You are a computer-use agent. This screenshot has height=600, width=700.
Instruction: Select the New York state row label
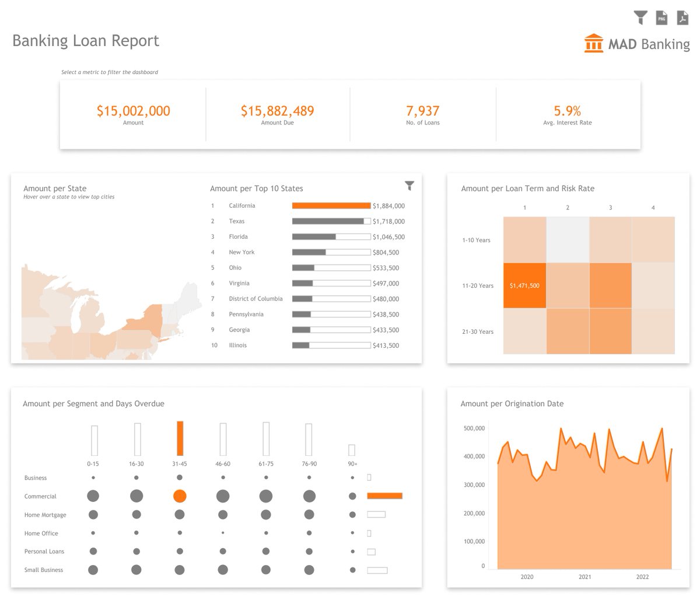242,252
